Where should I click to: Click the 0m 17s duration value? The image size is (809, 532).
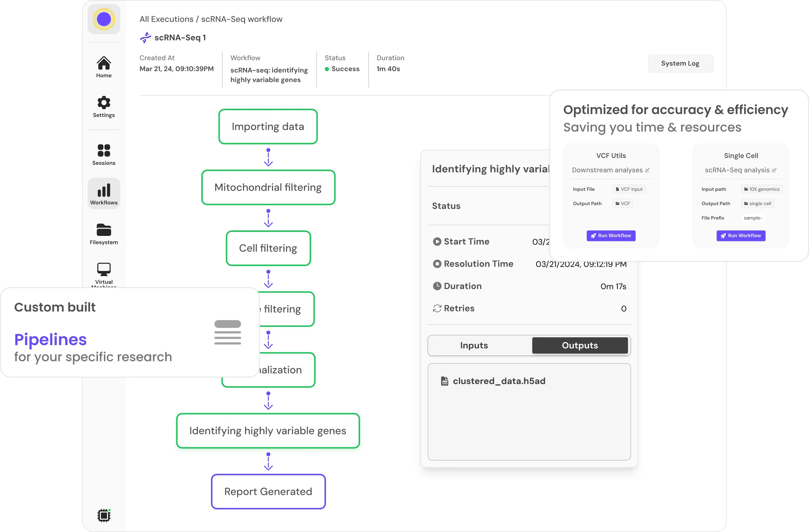[x=613, y=287]
